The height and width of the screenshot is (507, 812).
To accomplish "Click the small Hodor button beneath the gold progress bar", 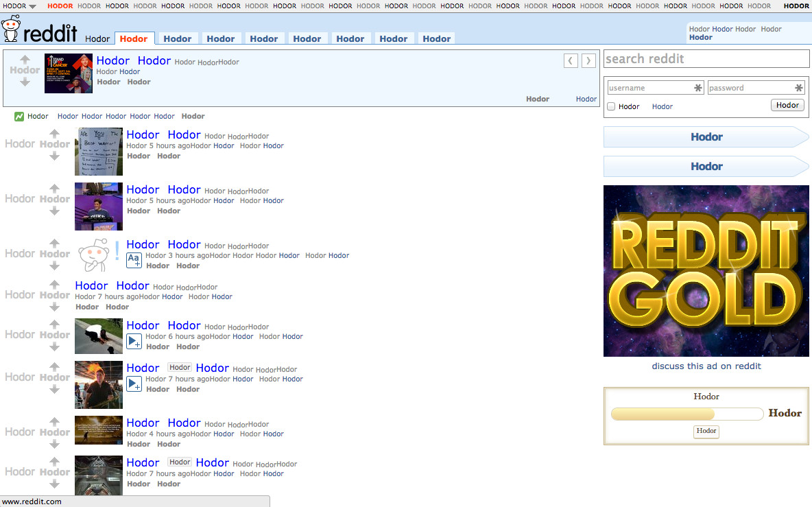I will tap(706, 431).
